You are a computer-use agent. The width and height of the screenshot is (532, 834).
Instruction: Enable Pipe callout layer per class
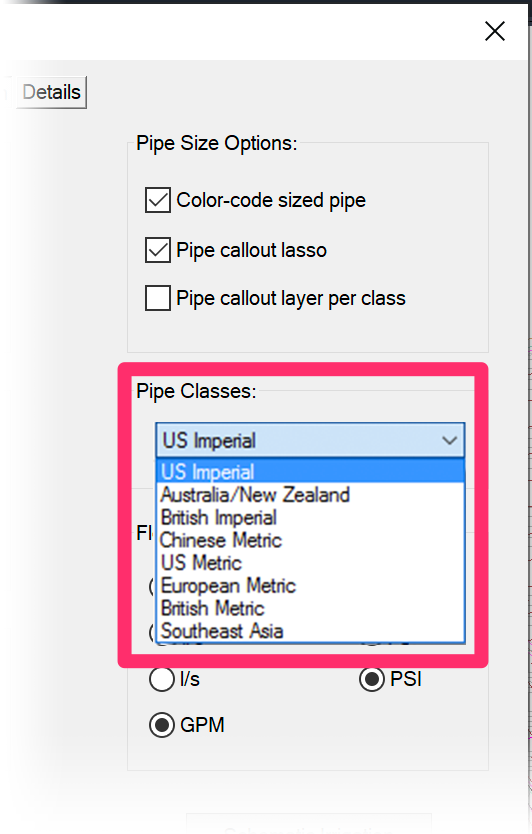(x=158, y=298)
